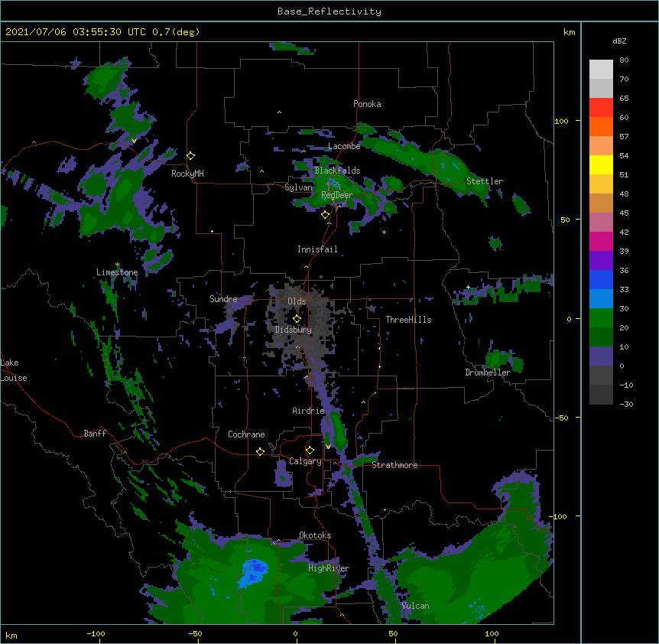The width and height of the screenshot is (659, 644).
Task: Click the dBZ legend heading
Action: [x=619, y=41]
